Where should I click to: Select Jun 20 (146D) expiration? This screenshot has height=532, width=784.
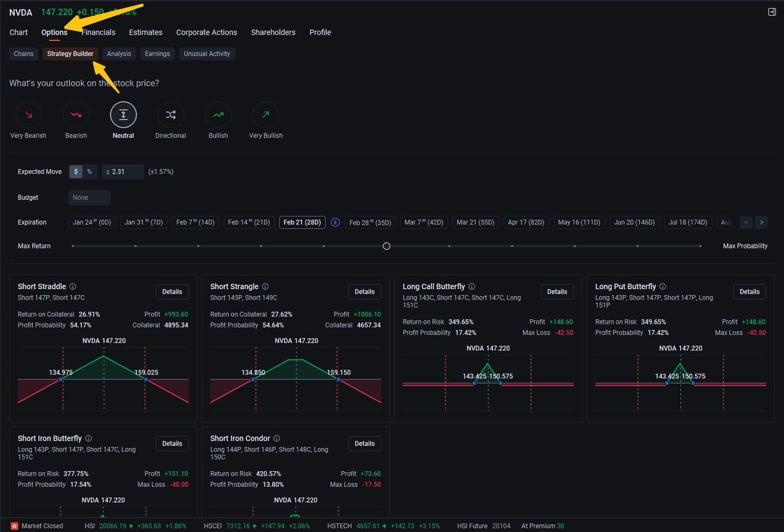coord(635,222)
